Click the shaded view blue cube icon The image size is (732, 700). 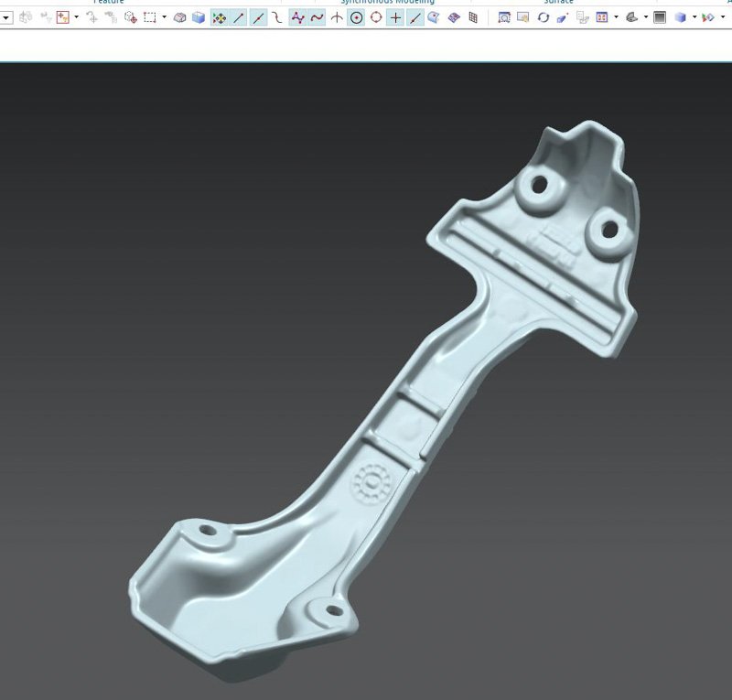[x=680, y=16]
